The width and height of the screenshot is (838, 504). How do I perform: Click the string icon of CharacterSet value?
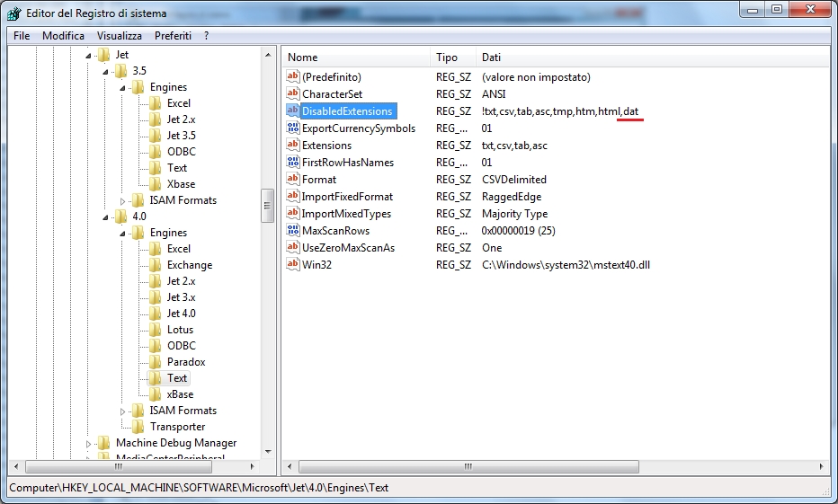tap(293, 93)
